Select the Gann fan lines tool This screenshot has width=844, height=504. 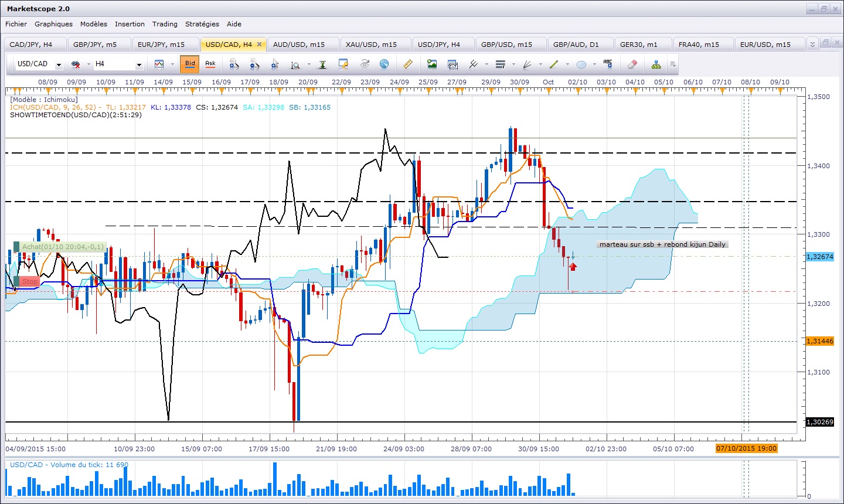click(x=527, y=64)
